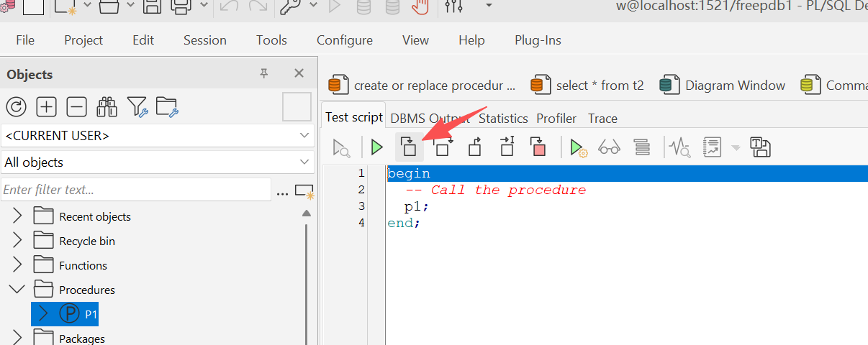
Task: Switch to DBMS Output tab
Action: pyautogui.click(x=430, y=118)
